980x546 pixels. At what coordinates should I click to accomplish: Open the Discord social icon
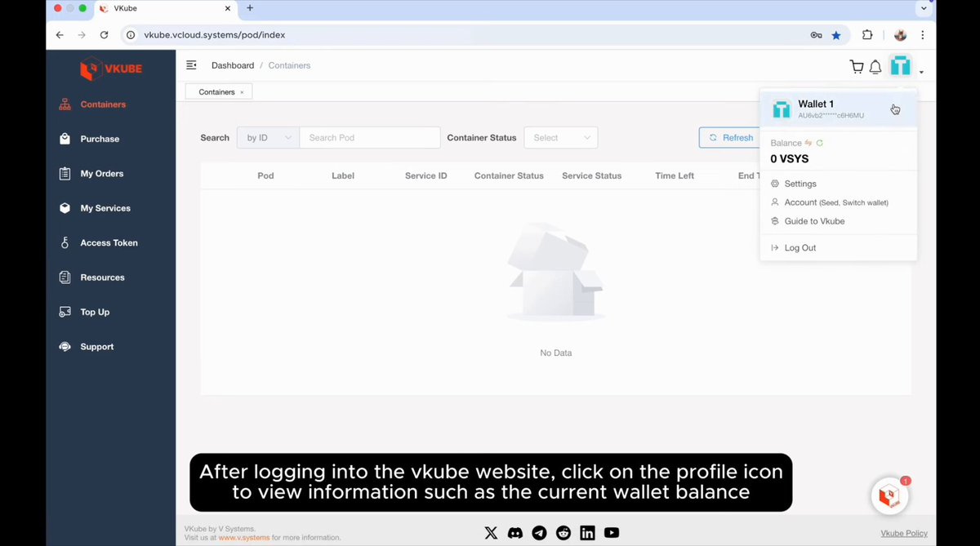click(515, 533)
